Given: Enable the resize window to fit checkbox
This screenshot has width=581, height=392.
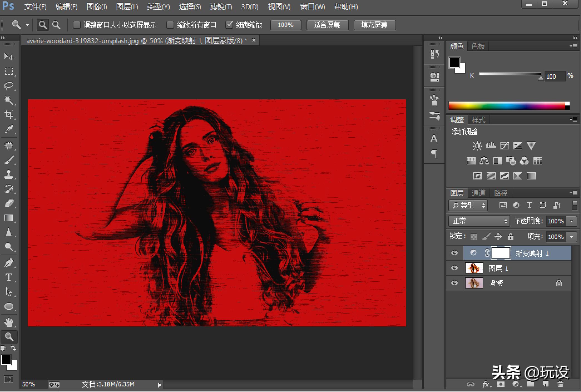Looking at the screenshot, I should [x=76, y=25].
